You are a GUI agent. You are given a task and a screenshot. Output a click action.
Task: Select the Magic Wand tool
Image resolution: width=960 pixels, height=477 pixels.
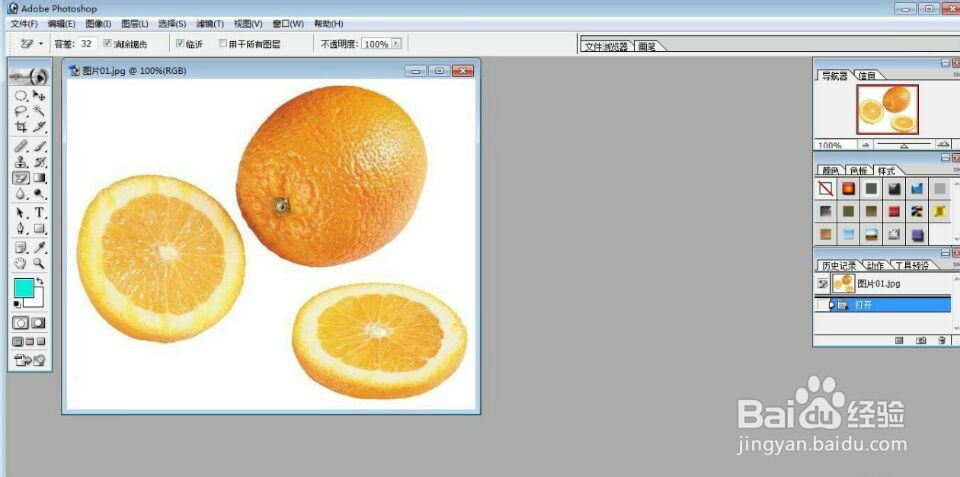pyautogui.click(x=39, y=111)
